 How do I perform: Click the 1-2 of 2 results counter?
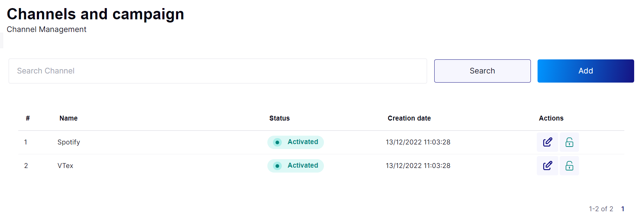coord(601,209)
